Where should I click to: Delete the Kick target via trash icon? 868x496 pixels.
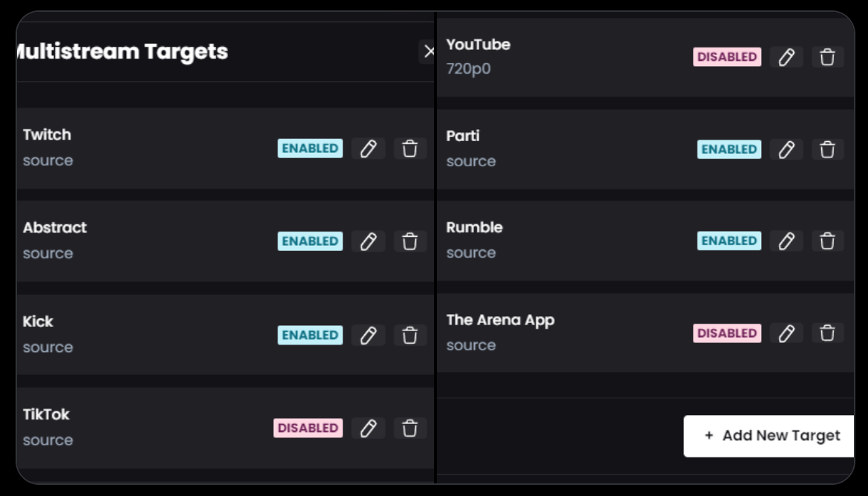(x=410, y=336)
